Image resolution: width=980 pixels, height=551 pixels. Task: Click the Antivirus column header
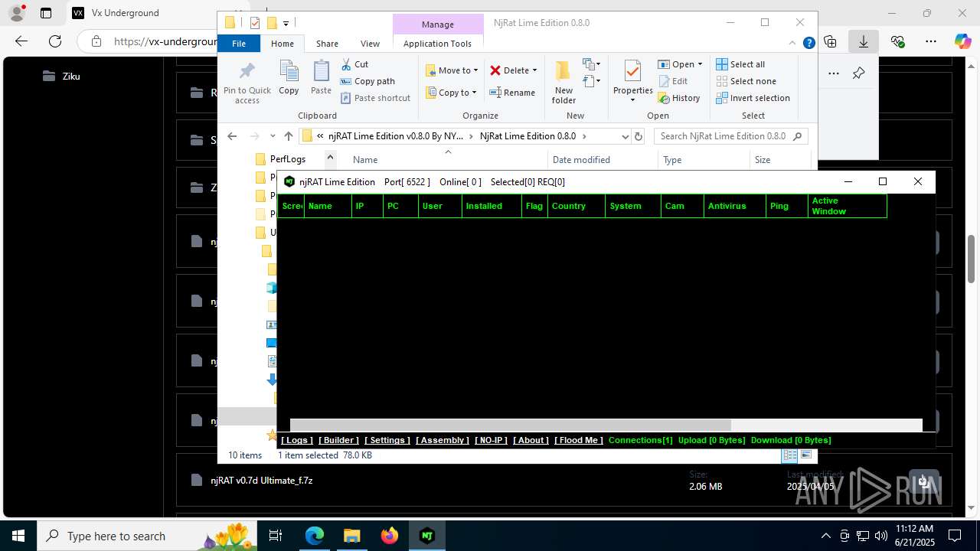pos(734,206)
